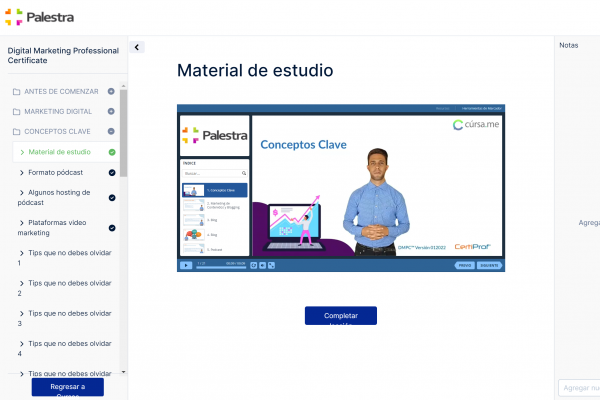Image resolution: width=600 pixels, height=400 pixels.
Task: Click the volume icon in the player controls
Action: tap(262, 265)
